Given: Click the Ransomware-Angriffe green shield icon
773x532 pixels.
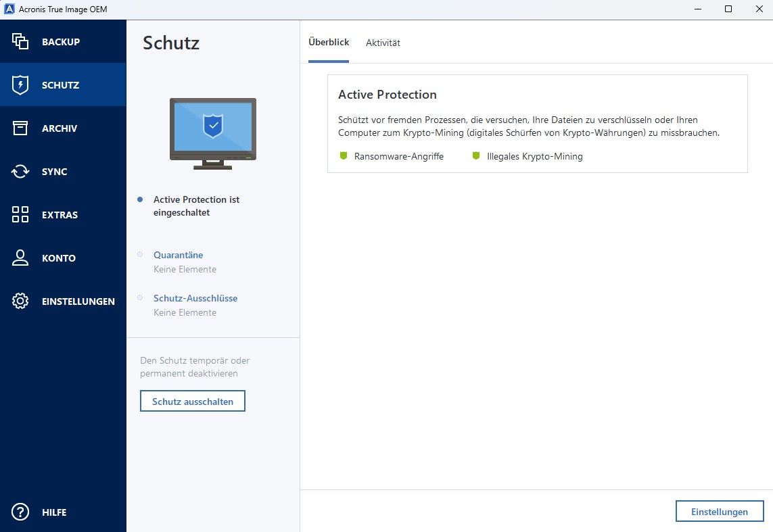Looking at the screenshot, I should pos(343,156).
